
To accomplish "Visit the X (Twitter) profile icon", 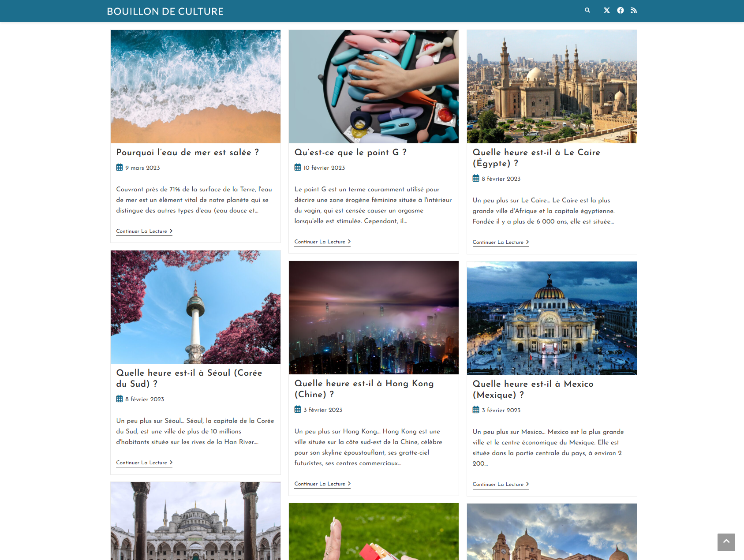I will (607, 11).
